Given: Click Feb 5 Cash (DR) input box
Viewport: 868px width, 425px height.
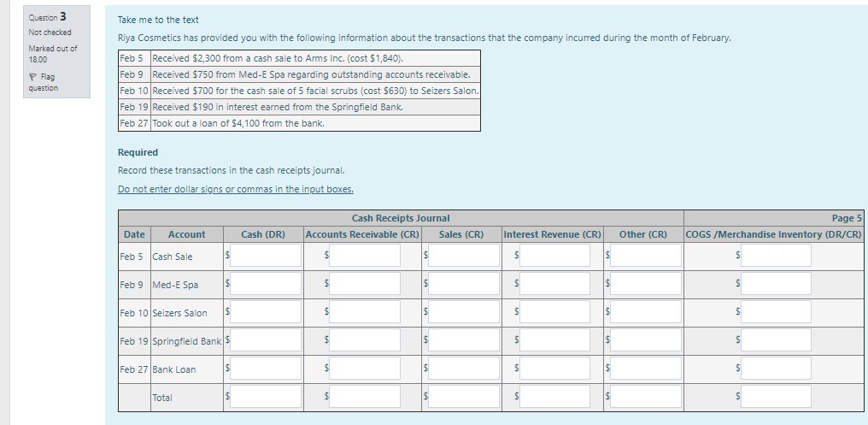Looking at the screenshot, I should click(266, 256).
